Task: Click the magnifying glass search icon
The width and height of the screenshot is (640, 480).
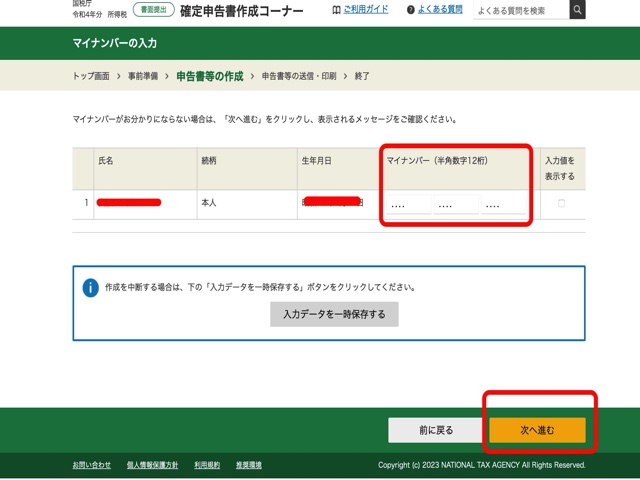Action: point(578,10)
